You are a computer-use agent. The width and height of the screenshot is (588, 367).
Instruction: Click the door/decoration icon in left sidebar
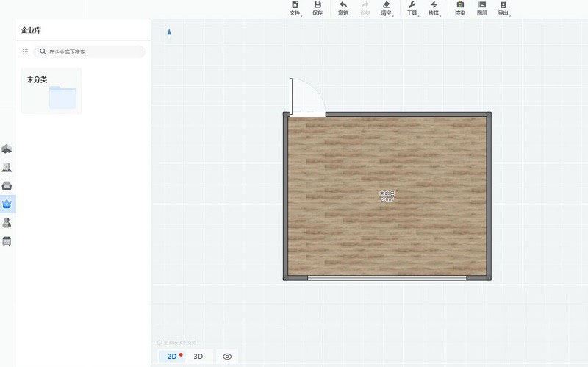pyautogui.click(x=7, y=167)
